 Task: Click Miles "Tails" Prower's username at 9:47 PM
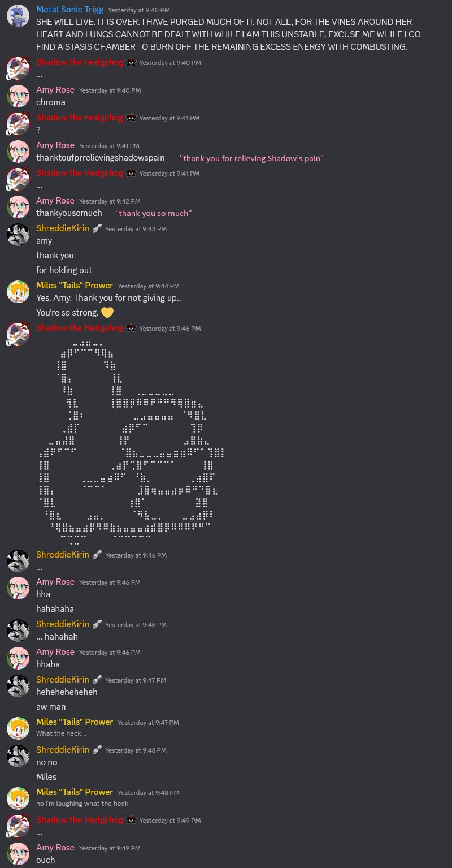coord(75,722)
